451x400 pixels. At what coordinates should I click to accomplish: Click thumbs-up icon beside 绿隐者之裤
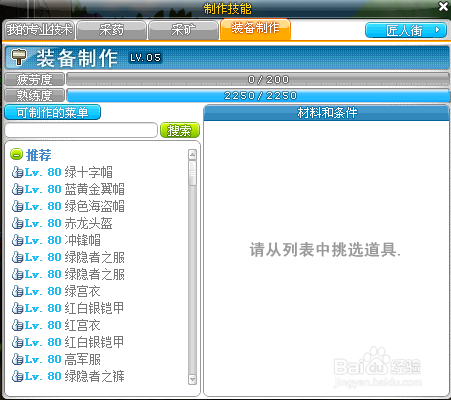[17, 376]
